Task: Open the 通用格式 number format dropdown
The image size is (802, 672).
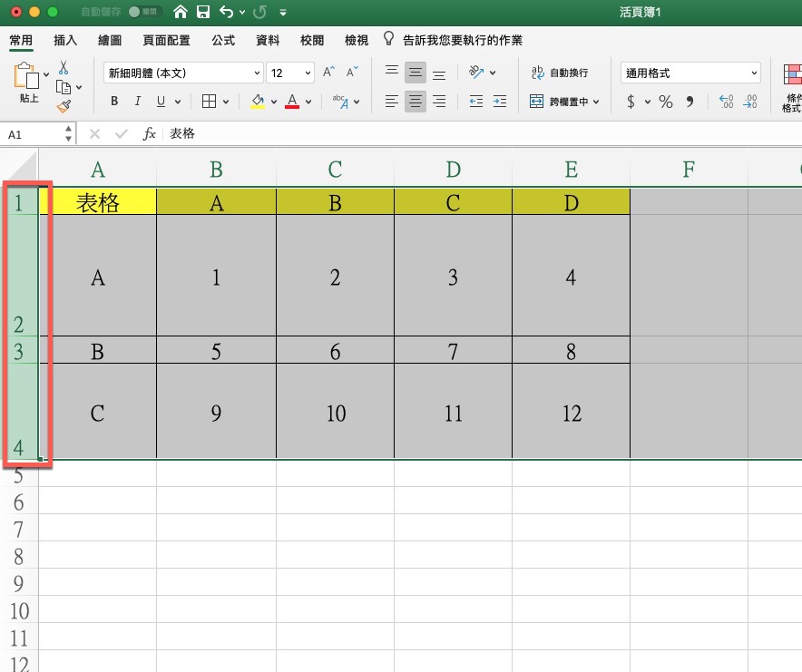Action: [x=690, y=73]
